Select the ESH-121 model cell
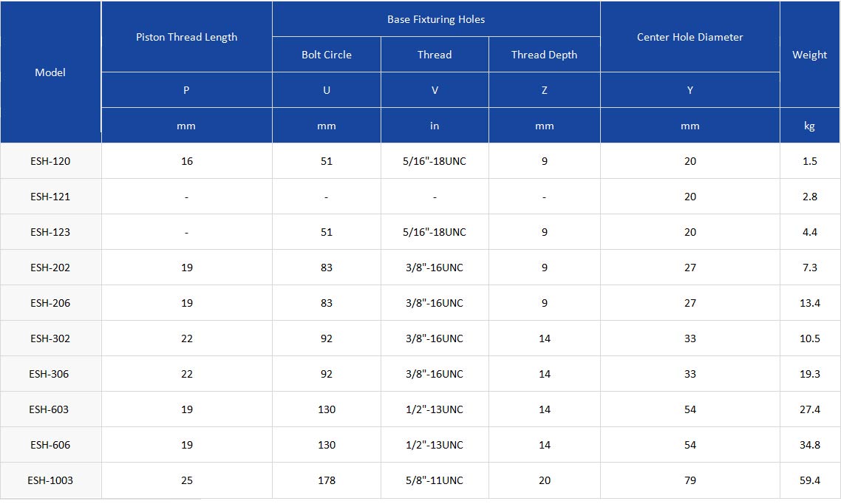841x504 pixels. coord(50,197)
